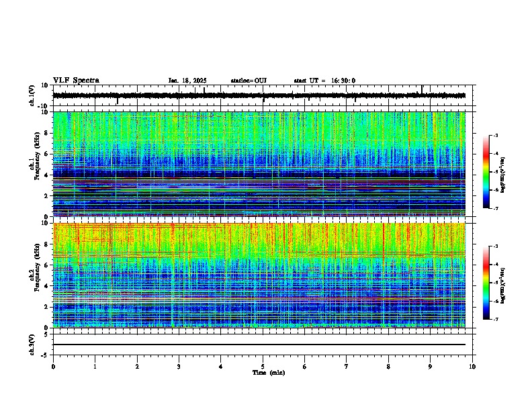This screenshot has height=411, width=532.
Task: Click the ch.1 frequency tick '8'
Action: pyautogui.click(x=46, y=133)
